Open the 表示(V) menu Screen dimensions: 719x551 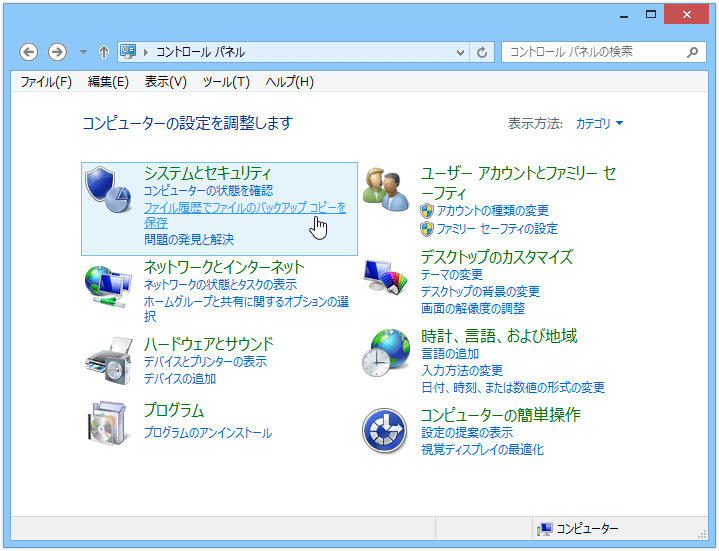(166, 82)
